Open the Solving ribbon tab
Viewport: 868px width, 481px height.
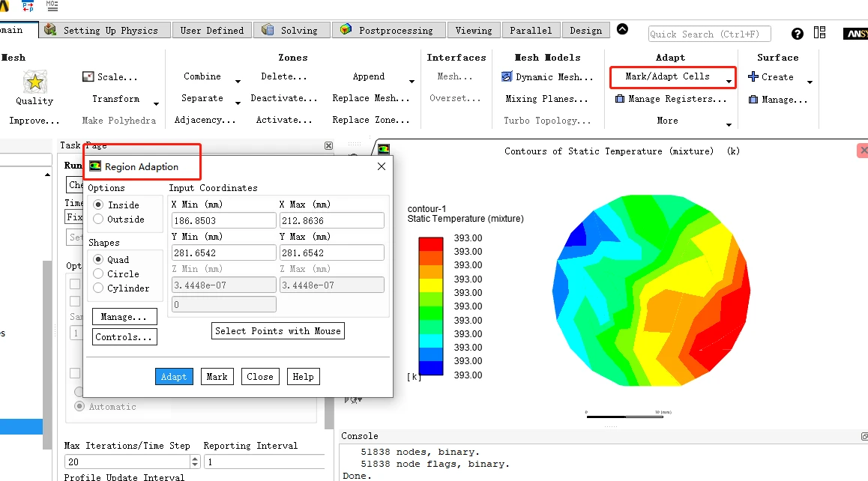point(292,31)
